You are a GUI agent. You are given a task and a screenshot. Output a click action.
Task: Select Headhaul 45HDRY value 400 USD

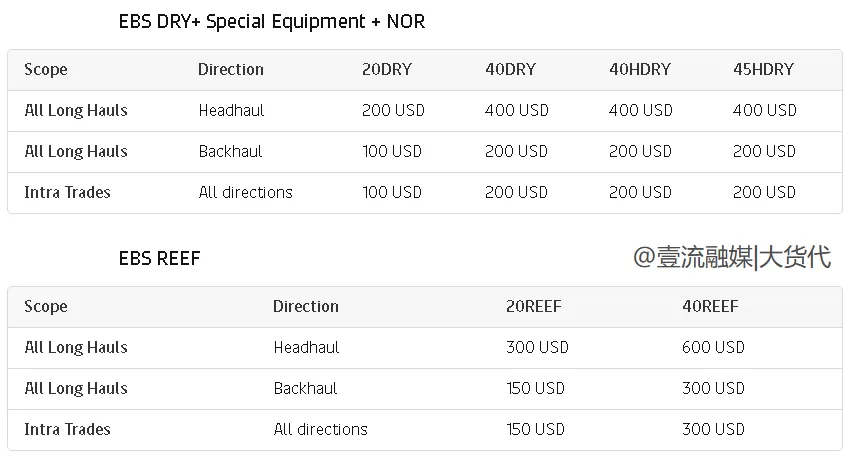[x=764, y=111]
